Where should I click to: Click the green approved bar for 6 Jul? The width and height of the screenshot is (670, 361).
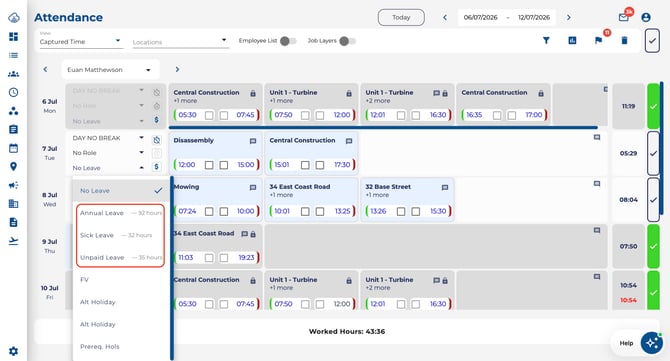click(x=653, y=106)
